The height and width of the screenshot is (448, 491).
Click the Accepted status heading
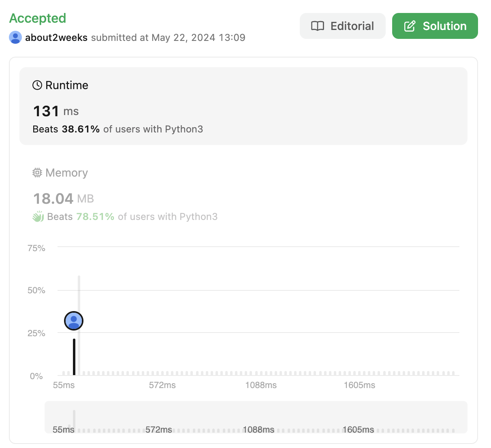(38, 18)
